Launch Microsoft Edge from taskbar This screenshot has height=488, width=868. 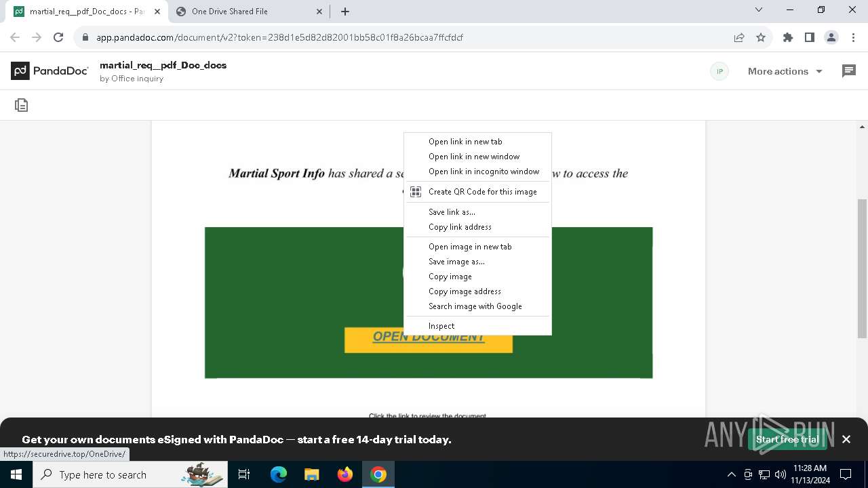click(279, 474)
